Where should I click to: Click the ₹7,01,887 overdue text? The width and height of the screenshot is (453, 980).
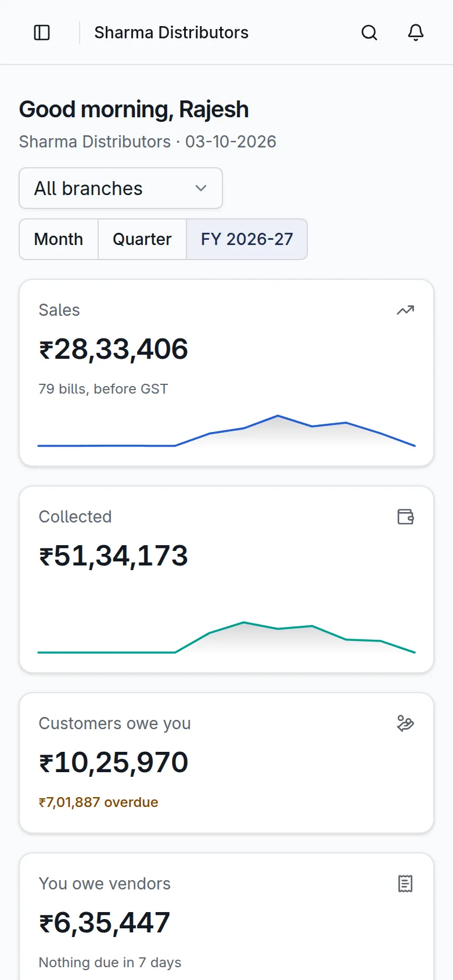98,802
